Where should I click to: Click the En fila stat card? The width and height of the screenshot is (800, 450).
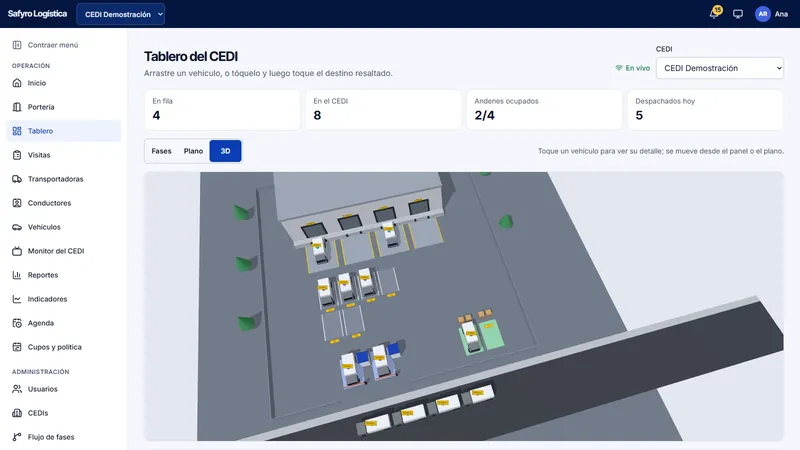222,110
